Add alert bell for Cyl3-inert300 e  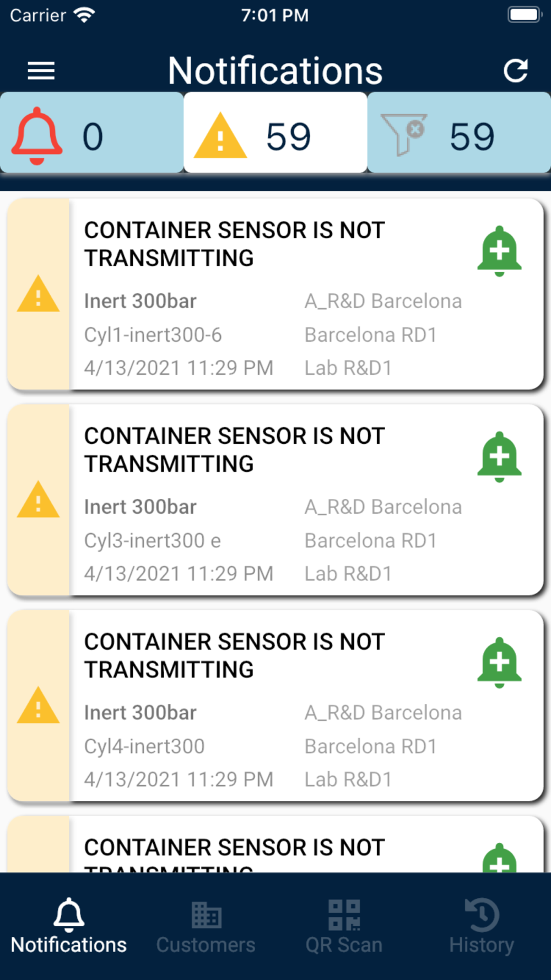[x=499, y=456]
